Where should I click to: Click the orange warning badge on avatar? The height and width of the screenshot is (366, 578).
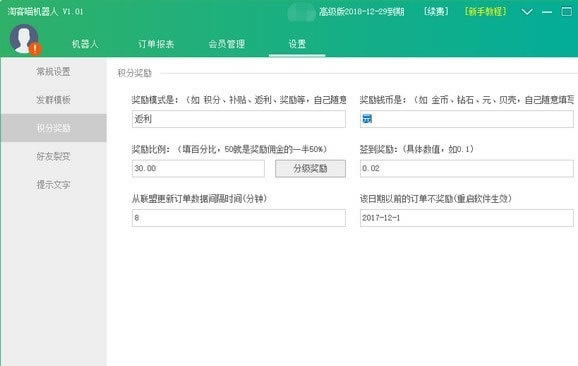(35, 49)
